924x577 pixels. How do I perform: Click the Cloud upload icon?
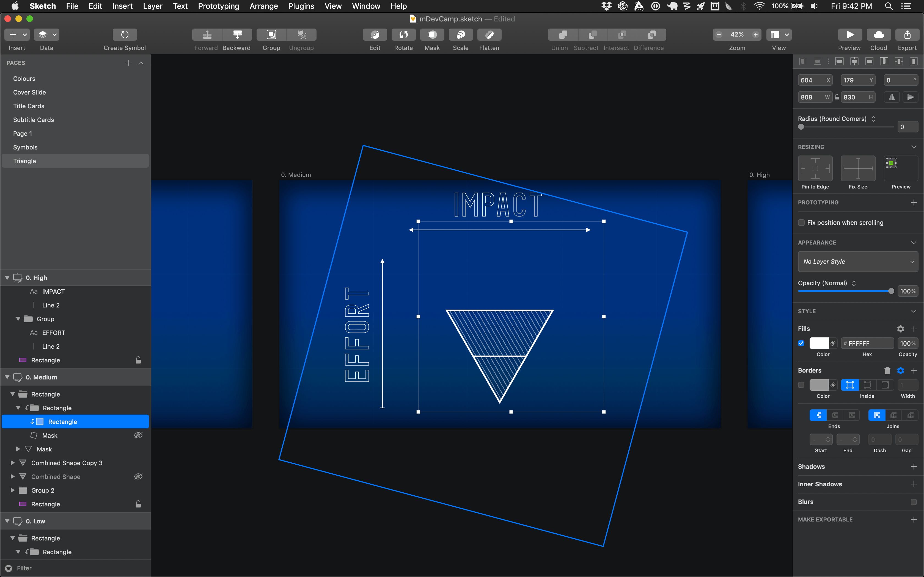coord(879,35)
